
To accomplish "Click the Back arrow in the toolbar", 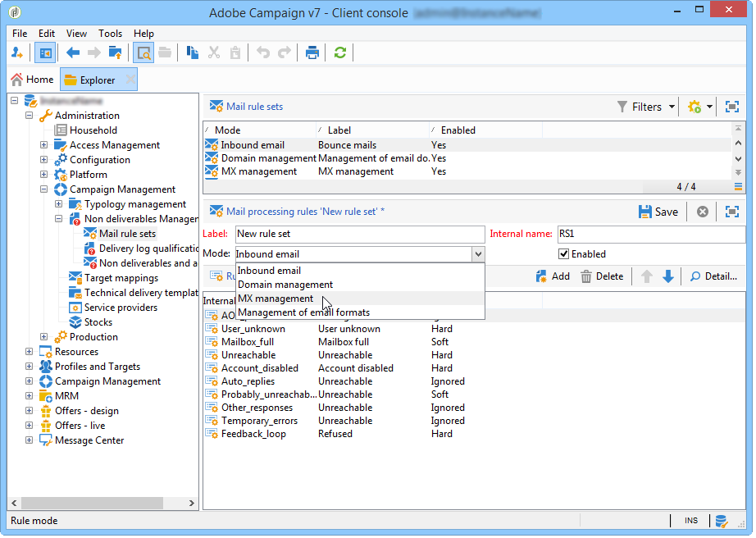I will pos(73,52).
